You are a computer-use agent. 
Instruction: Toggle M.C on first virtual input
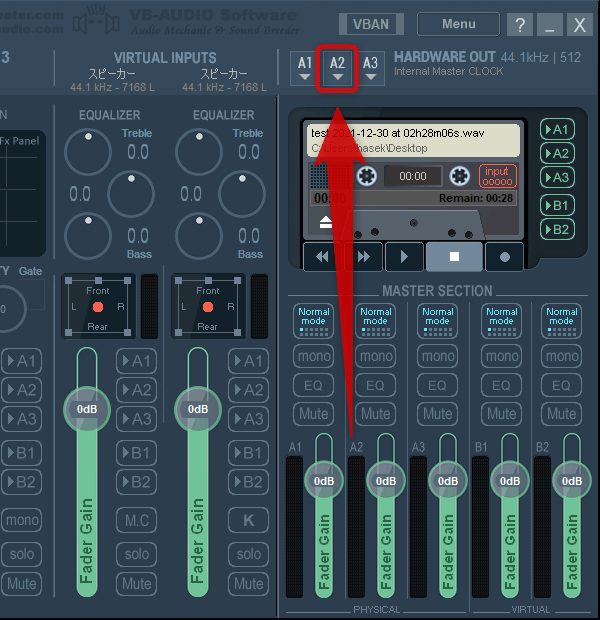(x=136, y=520)
